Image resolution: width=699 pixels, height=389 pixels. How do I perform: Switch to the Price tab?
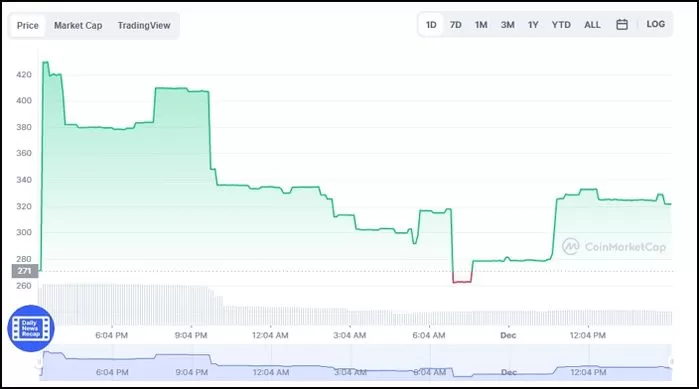pyautogui.click(x=28, y=26)
